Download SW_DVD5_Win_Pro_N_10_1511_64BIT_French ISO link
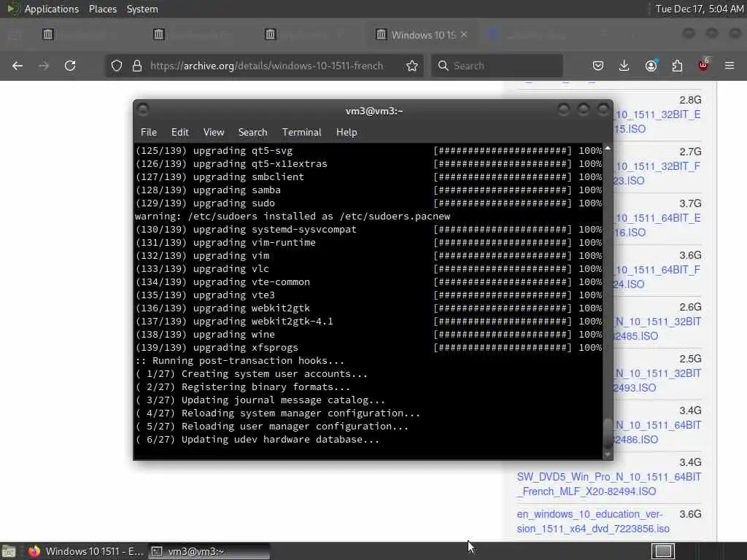 coord(609,484)
